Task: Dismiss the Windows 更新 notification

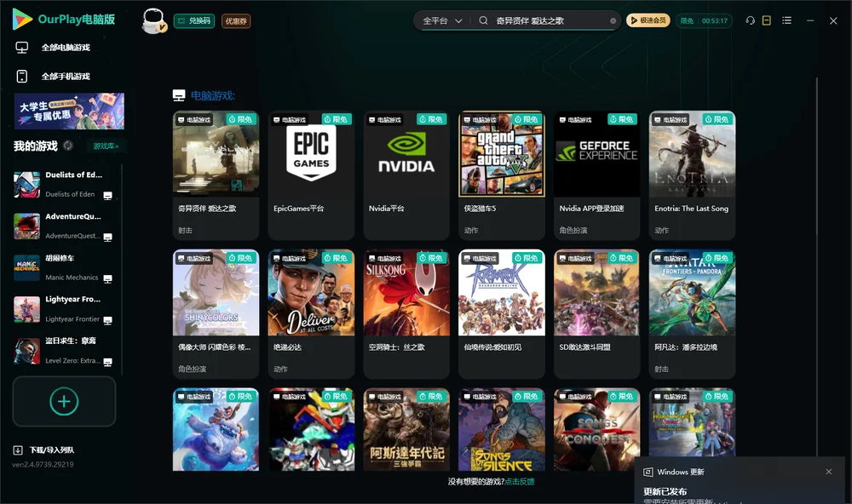Action: [829, 472]
